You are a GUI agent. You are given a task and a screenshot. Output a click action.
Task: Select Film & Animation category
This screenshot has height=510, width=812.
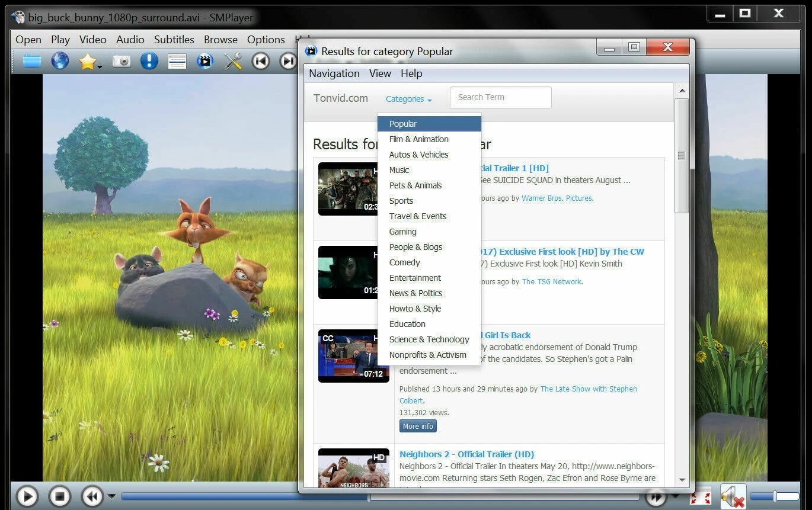429,139
